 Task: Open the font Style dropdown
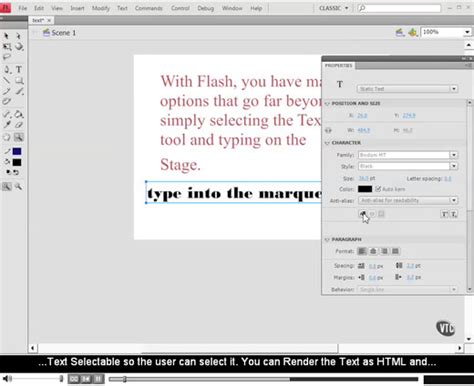(x=408, y=166)
